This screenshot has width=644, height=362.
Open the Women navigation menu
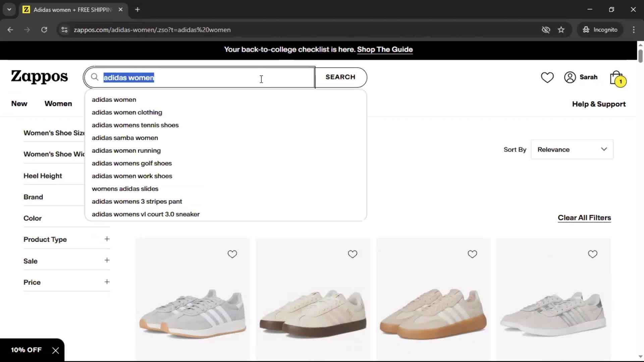click(x=58, y=104)
